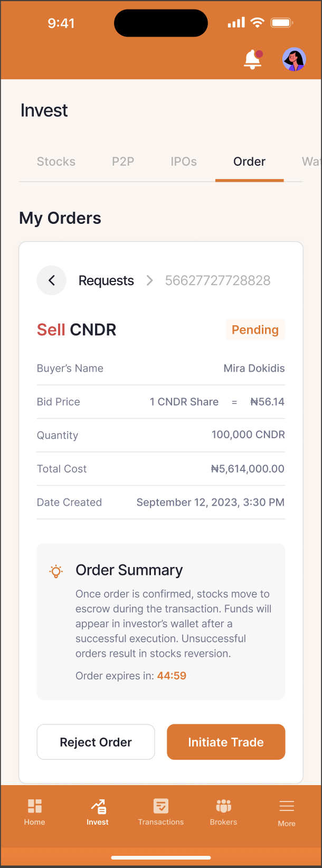The width and height of the screenshot is (322, 868).
Task: Click the breadcrumb chevron after Requests
Action: [150, 280]
